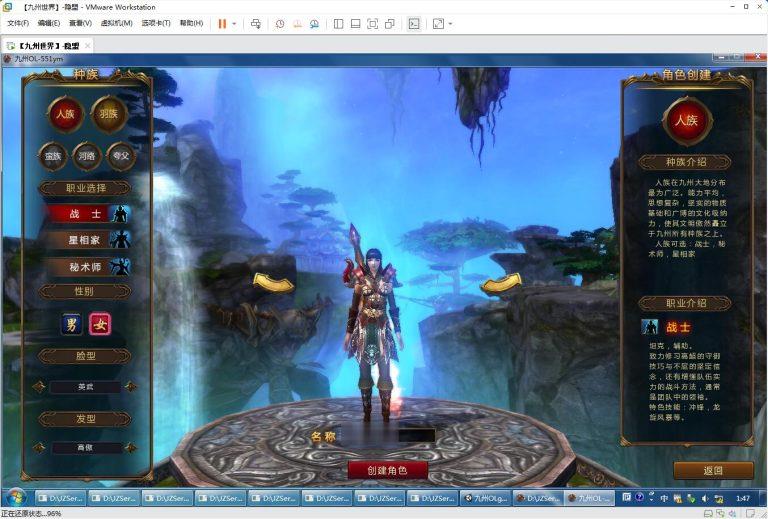Rotate character with left gold arrow

click(273, 283)
